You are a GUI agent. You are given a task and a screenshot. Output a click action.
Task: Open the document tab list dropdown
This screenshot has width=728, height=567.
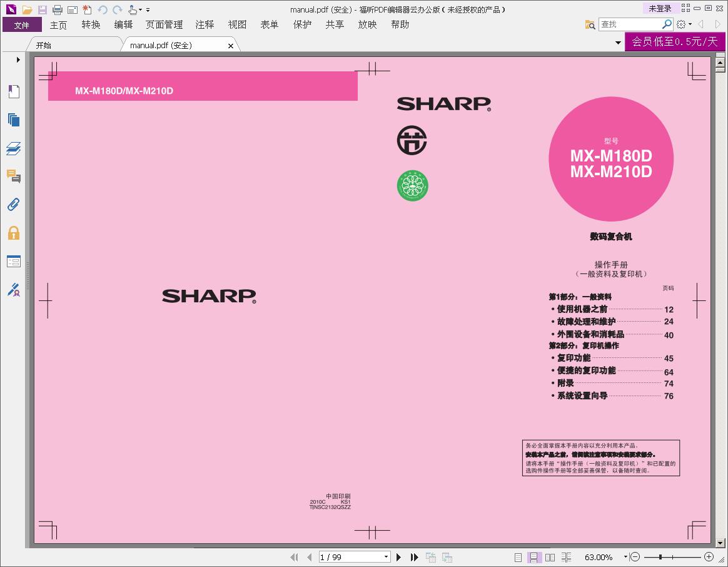618,43
